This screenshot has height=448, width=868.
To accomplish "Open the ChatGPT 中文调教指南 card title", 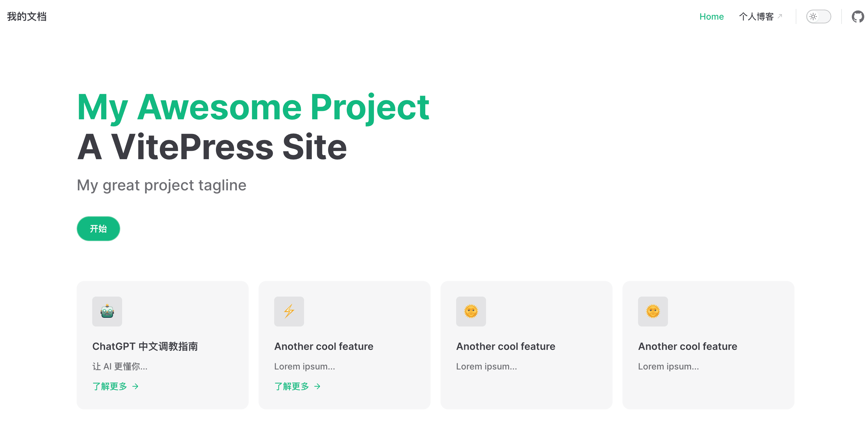I will [x=145, y=346].
